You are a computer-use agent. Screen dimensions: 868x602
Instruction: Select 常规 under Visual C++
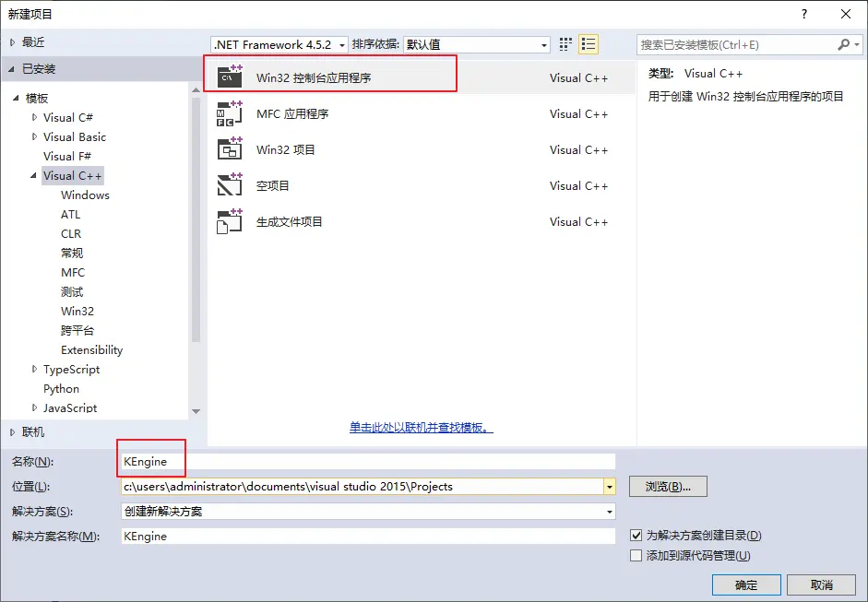click(x=72, y=253)
